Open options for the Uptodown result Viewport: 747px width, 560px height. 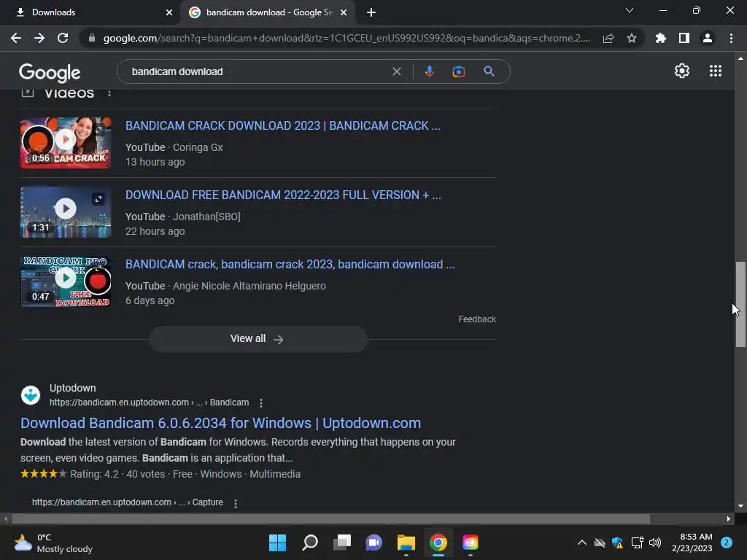click(261, 402)
